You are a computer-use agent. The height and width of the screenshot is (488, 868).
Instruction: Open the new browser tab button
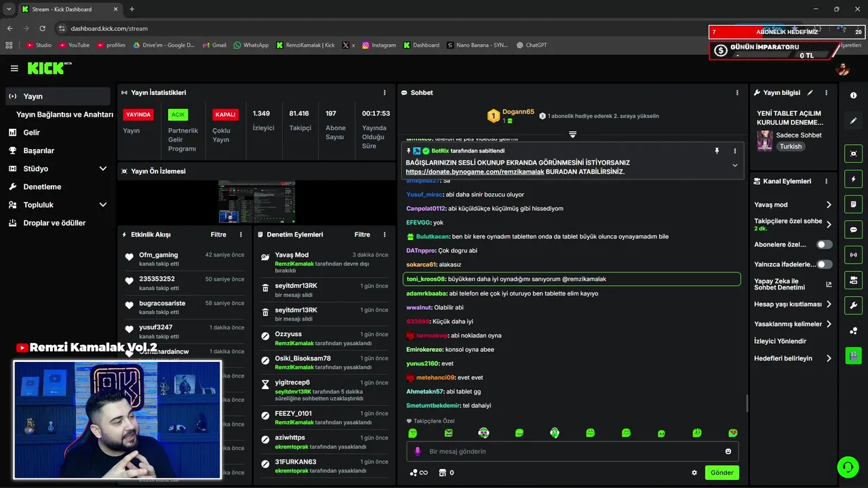(132, 9)
